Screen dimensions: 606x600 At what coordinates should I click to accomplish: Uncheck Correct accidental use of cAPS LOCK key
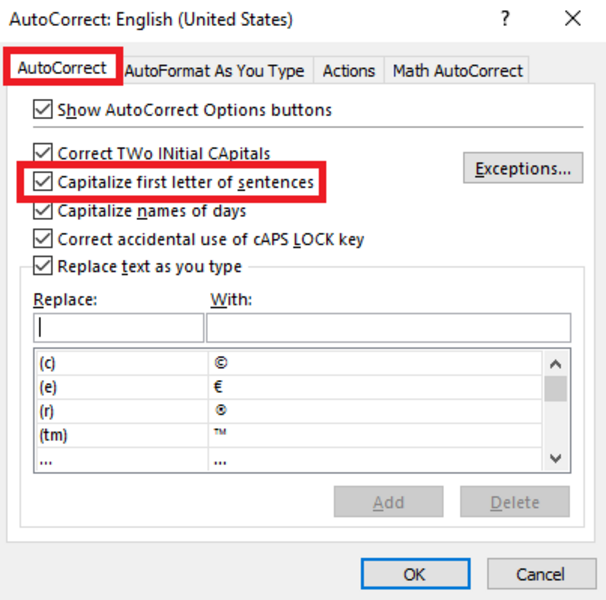[43, 239]
